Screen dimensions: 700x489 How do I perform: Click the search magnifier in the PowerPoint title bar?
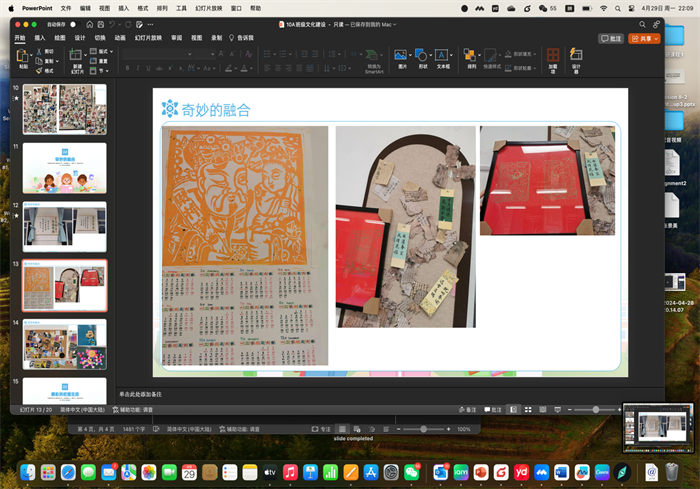click(642, 25)
